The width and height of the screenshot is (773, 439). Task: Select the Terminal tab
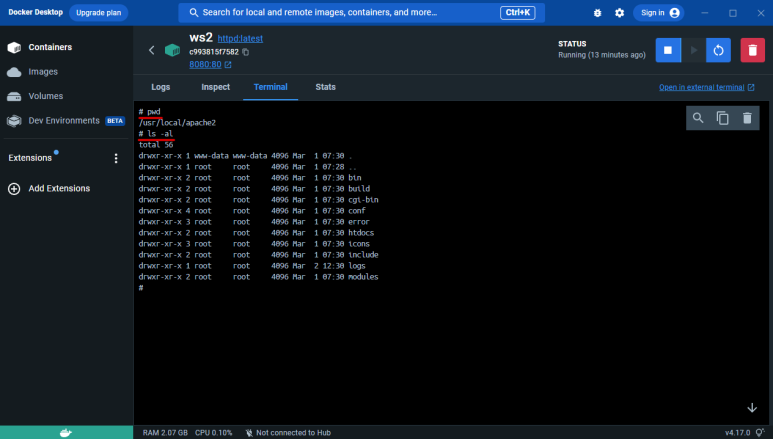tap(271, 87)
